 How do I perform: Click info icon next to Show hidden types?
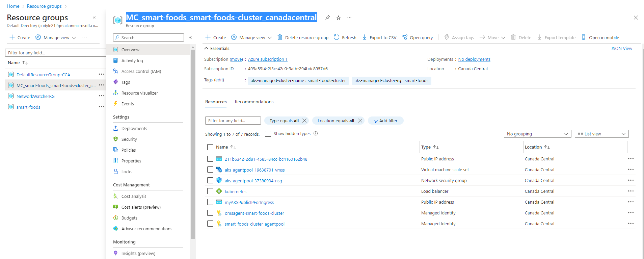click(316, 133)
